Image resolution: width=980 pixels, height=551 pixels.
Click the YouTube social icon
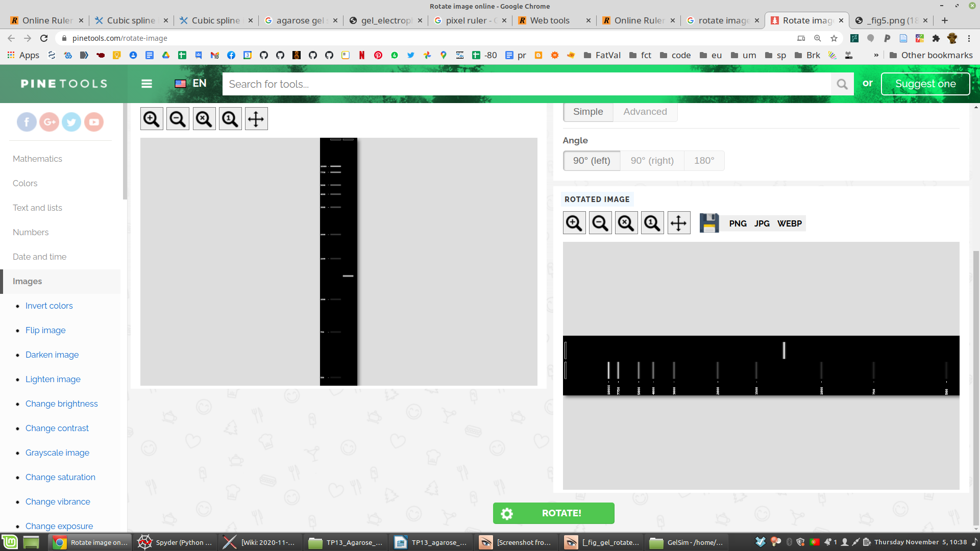coord(94,122)
